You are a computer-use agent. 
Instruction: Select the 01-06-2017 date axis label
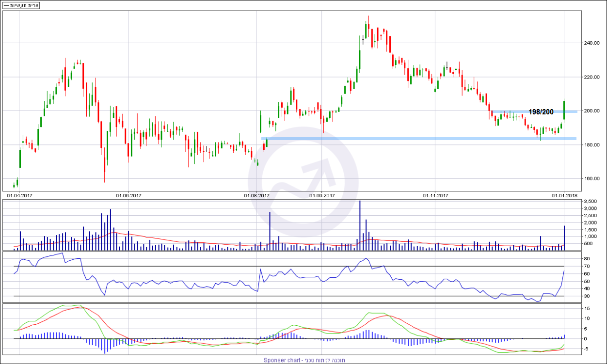click(128, 196)
